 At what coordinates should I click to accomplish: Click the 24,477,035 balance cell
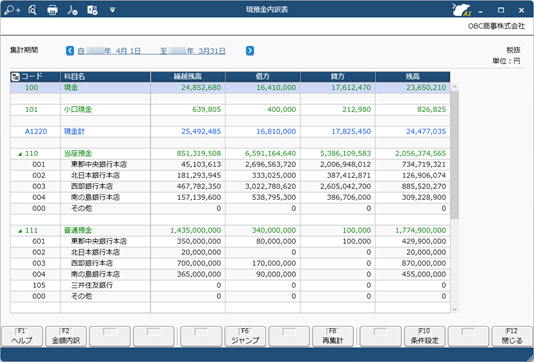click(412, 131)
